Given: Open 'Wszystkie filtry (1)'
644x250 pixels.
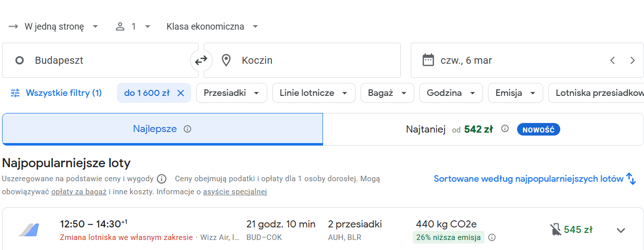Looking at the screenshot, I should (56, 93).
